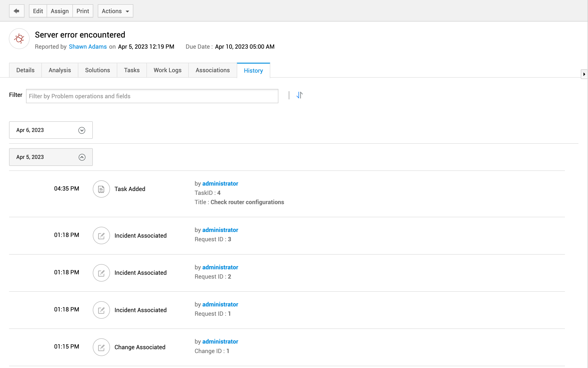The height and width of the screenshot is (368, 588).
Task: Click icon for Request ID 3 entry
Action: point(101,235)
